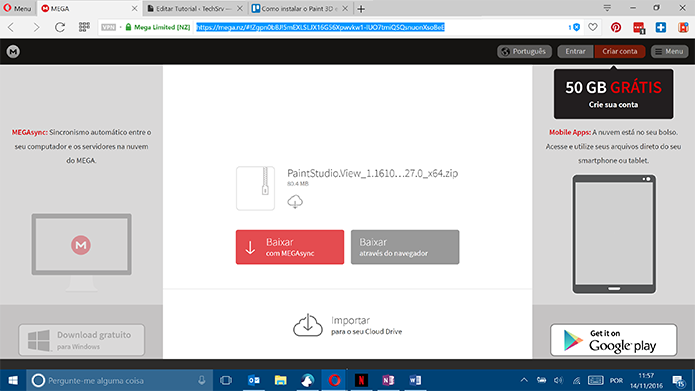Click the PaintStudio.View zip file name

(372, 173)
